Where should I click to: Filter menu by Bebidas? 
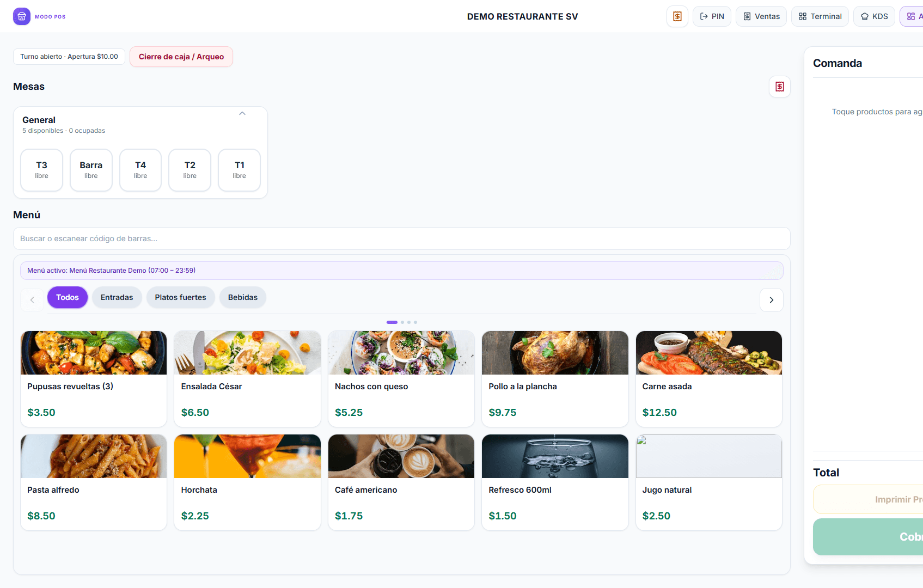[243, 297]
